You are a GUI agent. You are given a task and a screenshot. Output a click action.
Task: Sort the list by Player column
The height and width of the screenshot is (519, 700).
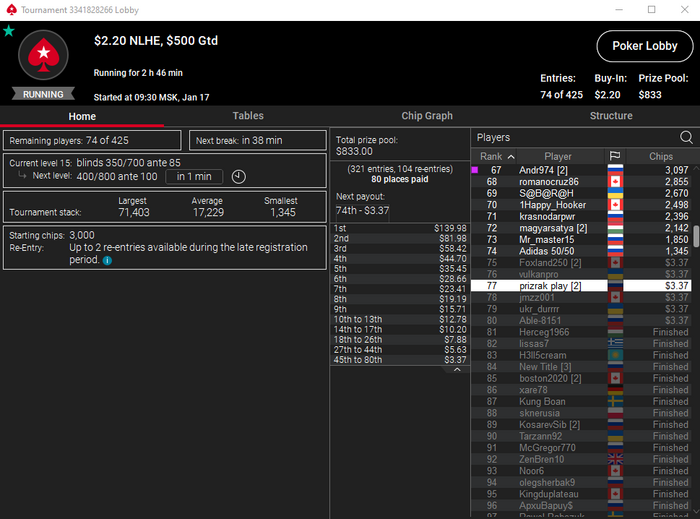pyautogui.click(x=558, y=156)
